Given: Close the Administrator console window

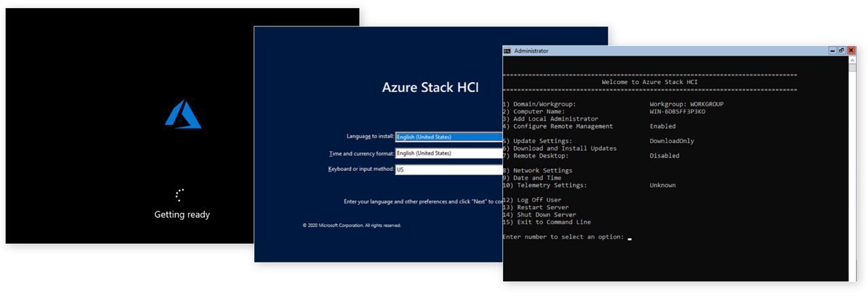Looking at the screenshot, I should (851, 51).
